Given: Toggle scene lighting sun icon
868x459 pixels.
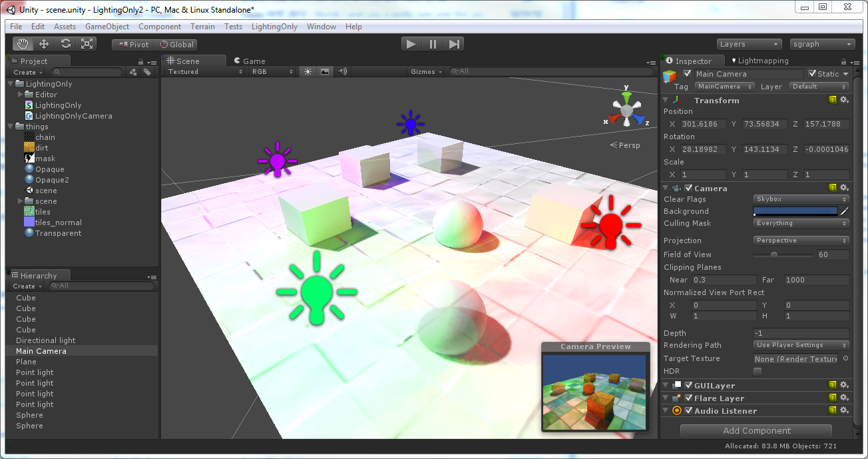Looking at the screenshot, I should point(308,72).
